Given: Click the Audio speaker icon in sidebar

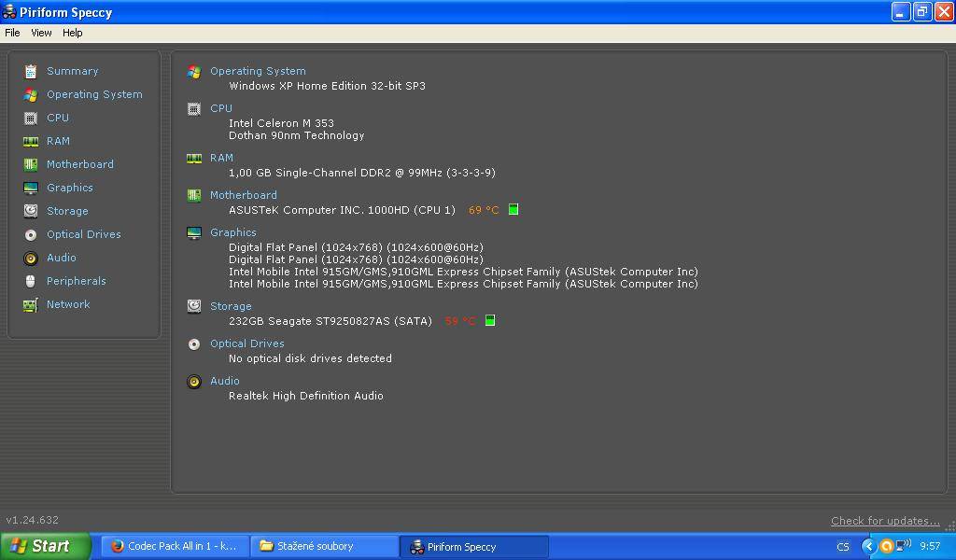Looking at the screenshot, I should pyautogui.click(x=31, y=259).
